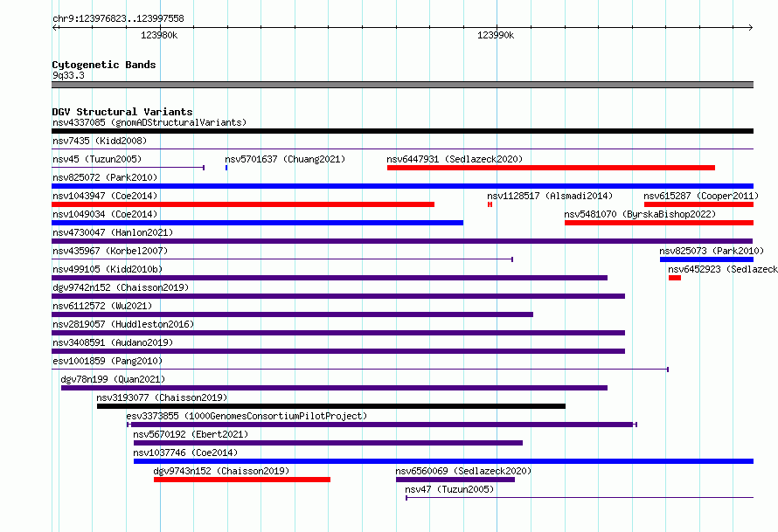Image resolution: width=778 pixels, height=532 pixels.
Task: Open the esv1001859 (Pang2010) label
Action: tap(108, 361)
